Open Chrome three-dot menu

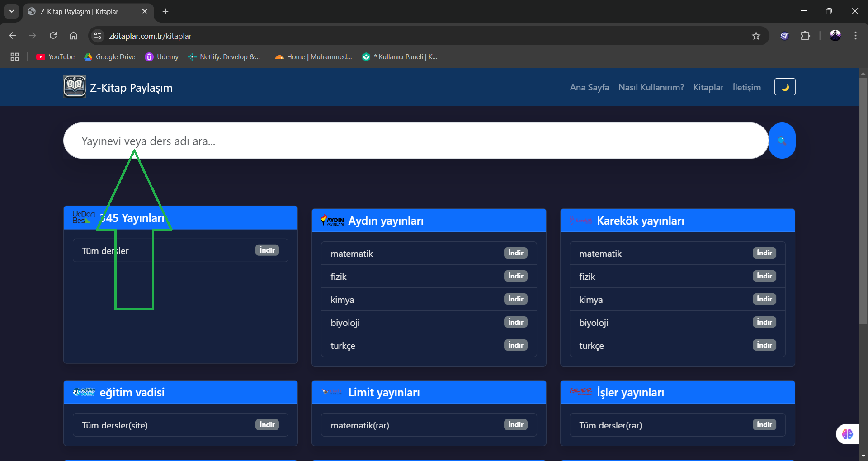[855, 36]
